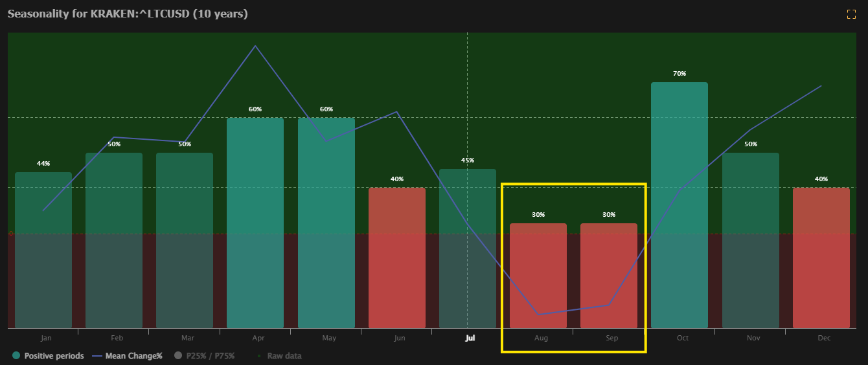Click the January 44% bar
Image resolution: width=868 pixels, height=365 pixels.
click(x=43, y=250)
